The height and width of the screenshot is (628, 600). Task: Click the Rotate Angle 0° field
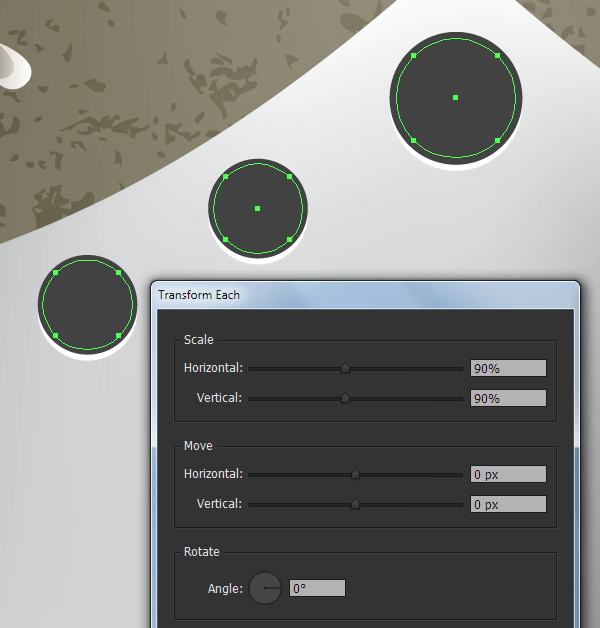coord(317,588)
